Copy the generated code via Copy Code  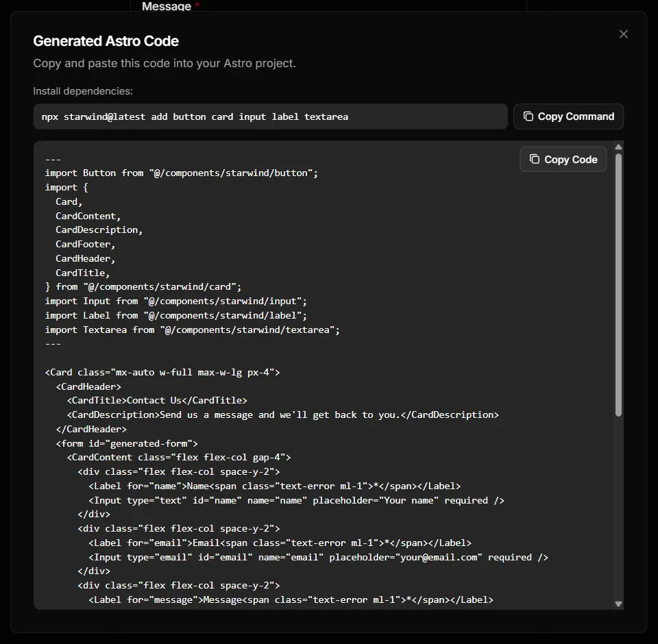tap(563, 159)
